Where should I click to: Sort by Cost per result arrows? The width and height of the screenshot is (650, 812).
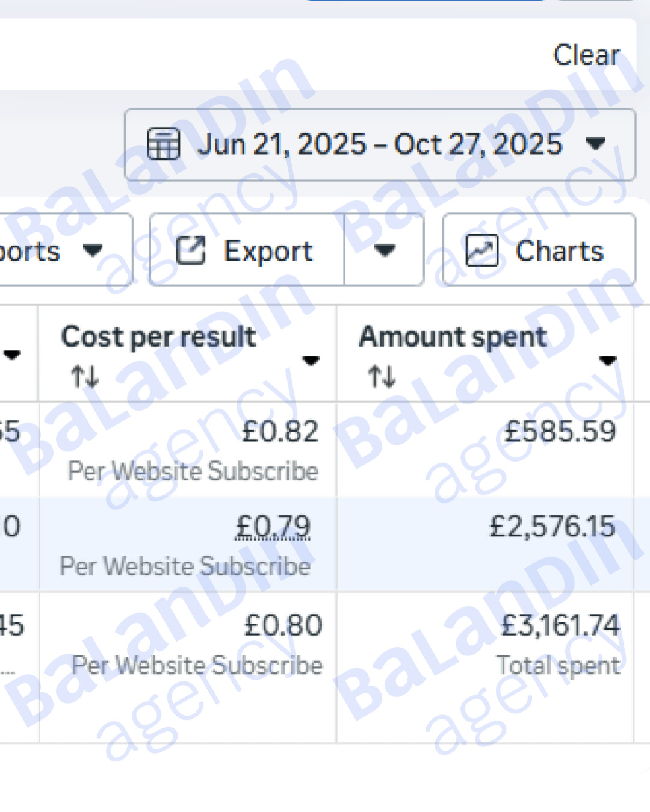[84, 377]
